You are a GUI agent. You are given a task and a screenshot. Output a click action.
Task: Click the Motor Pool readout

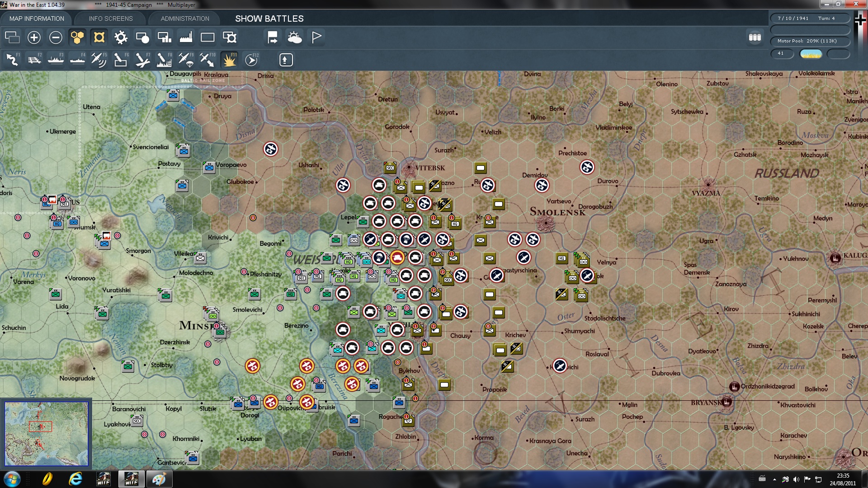(810, 41)
